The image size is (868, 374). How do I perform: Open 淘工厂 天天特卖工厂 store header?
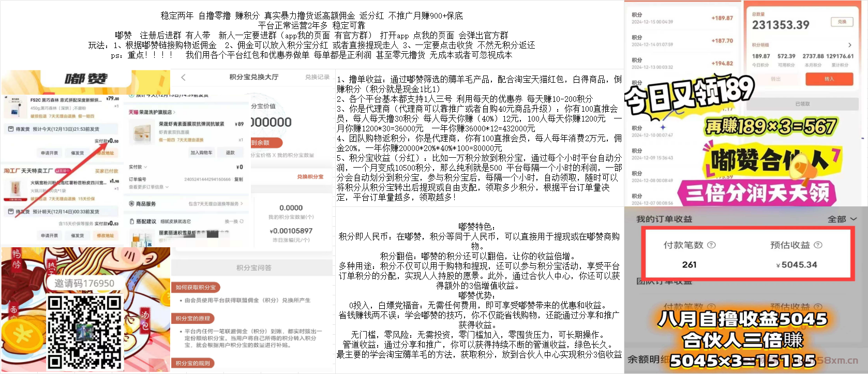28,171
